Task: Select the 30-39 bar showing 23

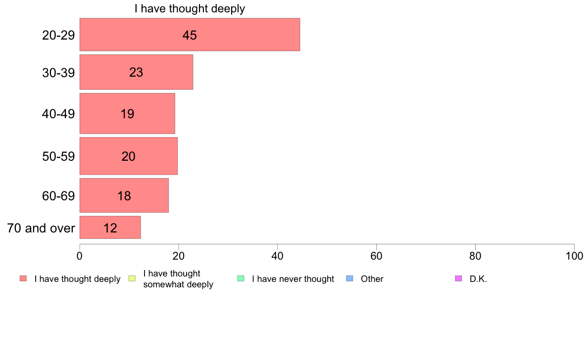Action: coord(136,72)
